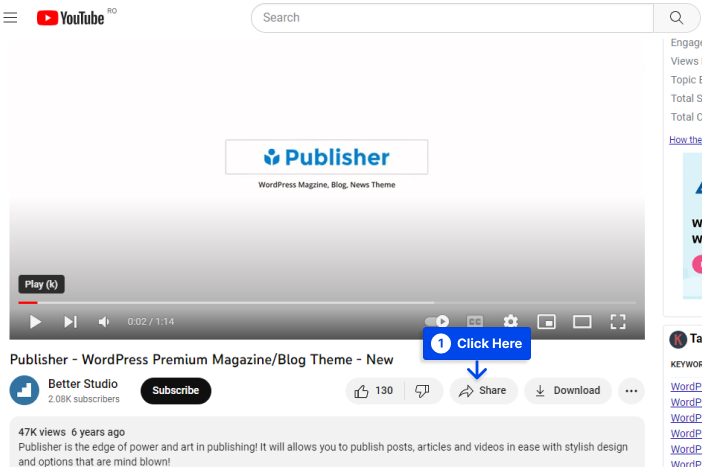Screen dimensions: 702x467
Task: Subscribe to Better Studio
Action: click(x=176, y=390)
